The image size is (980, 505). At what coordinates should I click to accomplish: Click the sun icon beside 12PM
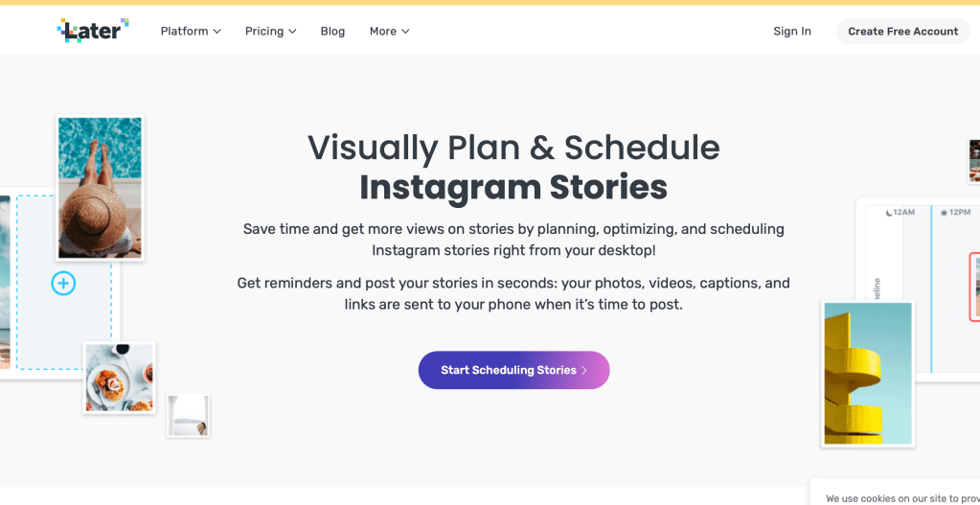946,212
